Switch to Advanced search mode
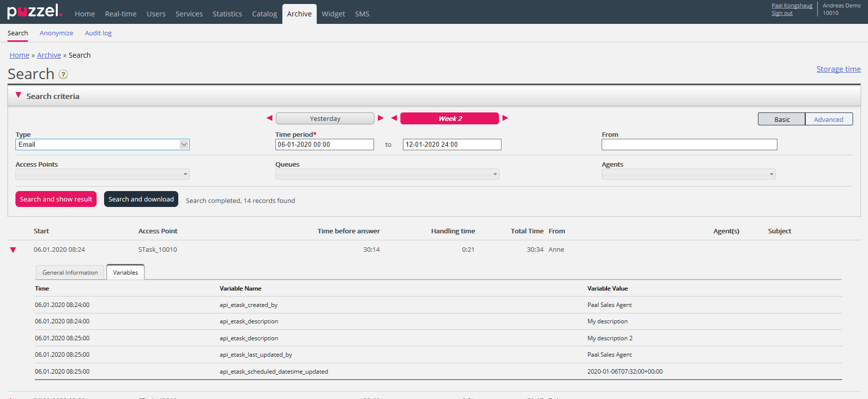Image resolution: width=868 pixels, height=399 pixels. [828, 119]
